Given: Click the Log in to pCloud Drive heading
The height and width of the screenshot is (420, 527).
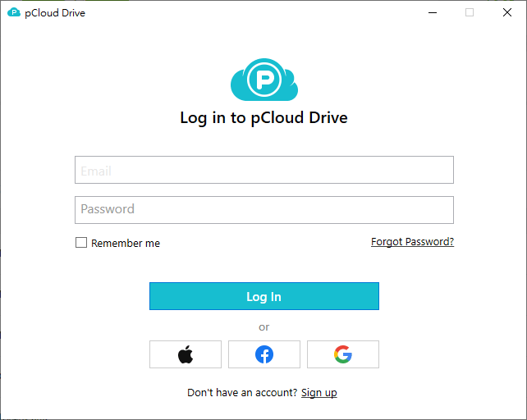Looking at the screenshot, I should tap(263, 117).
